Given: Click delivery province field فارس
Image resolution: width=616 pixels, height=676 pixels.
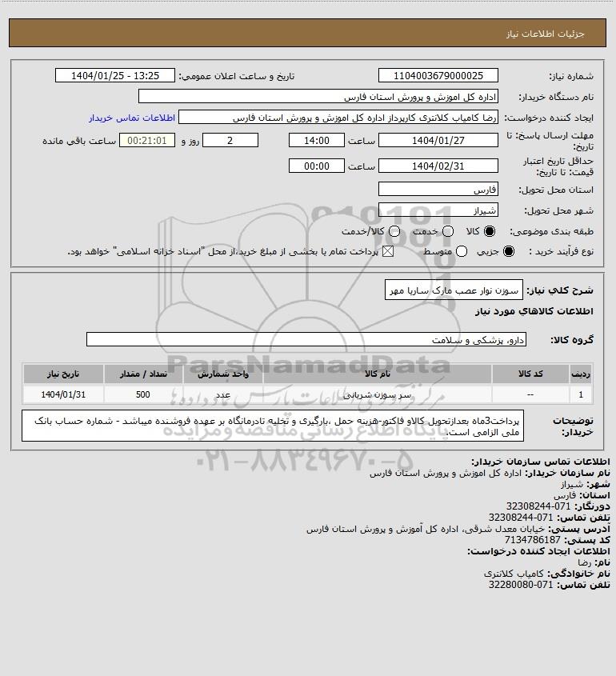Looking at the screenshot, I should [x=438, y=189].
